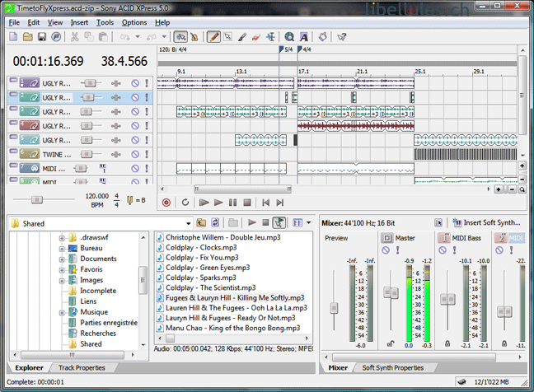Refresh the Explorer file list

215,223
